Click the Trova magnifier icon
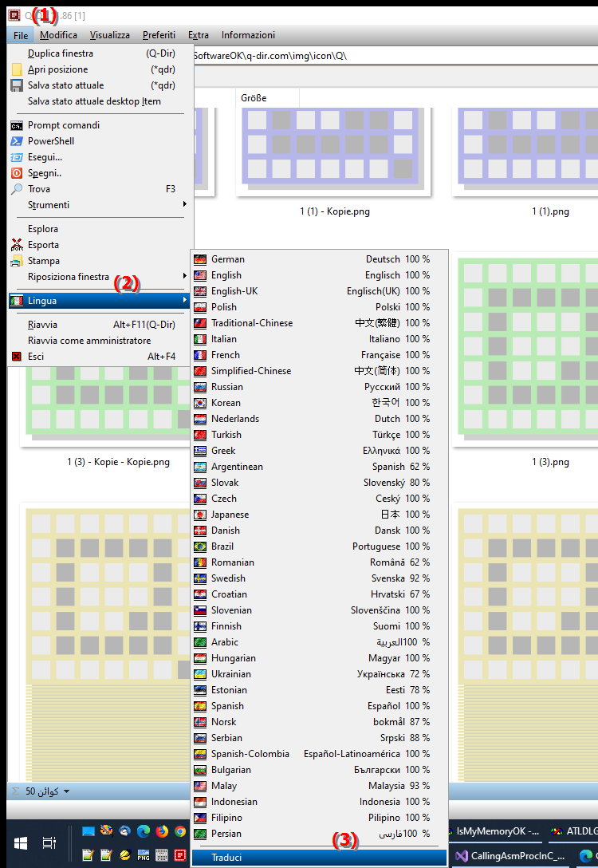Image resolution: width=598 pixels, height=868 pixels. coord(18,189)
